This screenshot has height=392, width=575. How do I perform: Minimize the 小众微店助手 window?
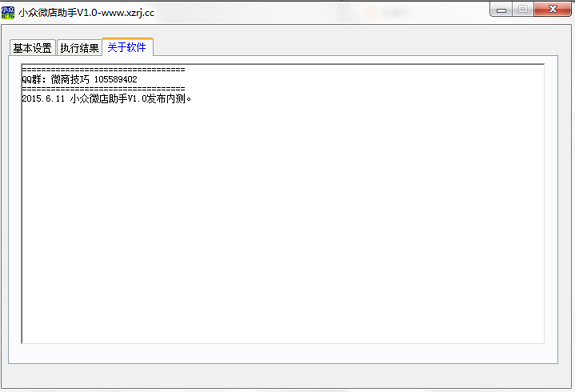501,10
